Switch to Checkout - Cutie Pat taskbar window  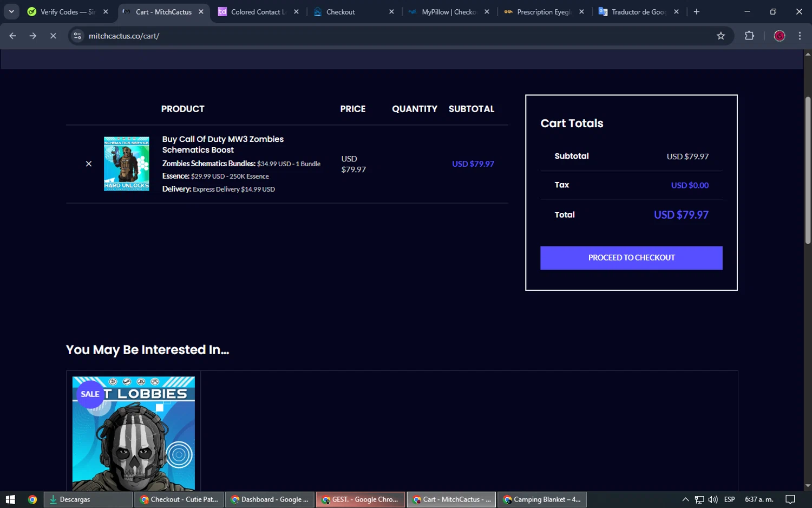click(179, 499)
